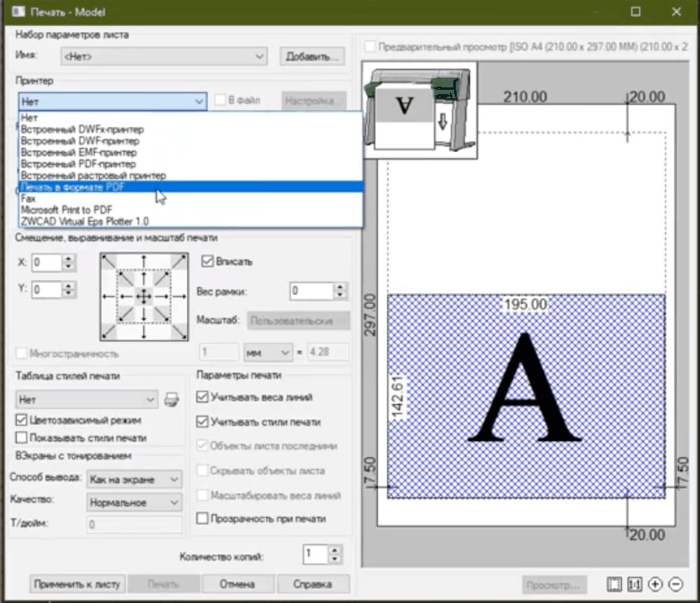This screenshot has height=603, width=700.
Task: Click the print style table editor icon
Action: click(x=171, y=400)
